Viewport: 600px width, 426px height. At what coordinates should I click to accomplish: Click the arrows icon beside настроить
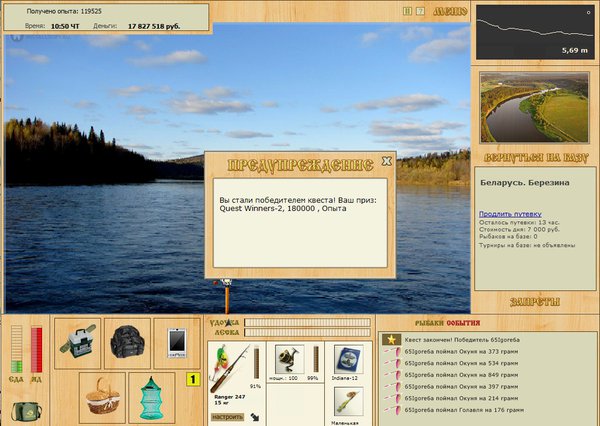click(x=254, y=417)
